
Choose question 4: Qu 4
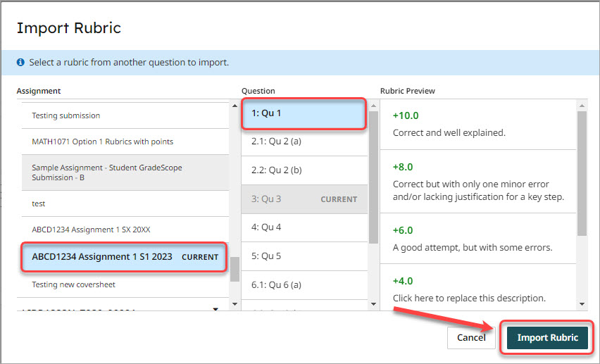pyautogui.click(x=304, y=227)
